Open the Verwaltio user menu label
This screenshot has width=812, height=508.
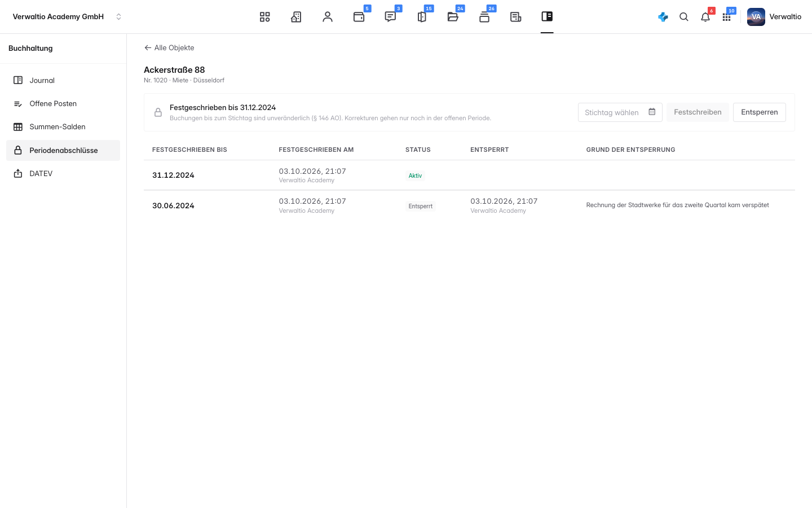click(785, 17)
